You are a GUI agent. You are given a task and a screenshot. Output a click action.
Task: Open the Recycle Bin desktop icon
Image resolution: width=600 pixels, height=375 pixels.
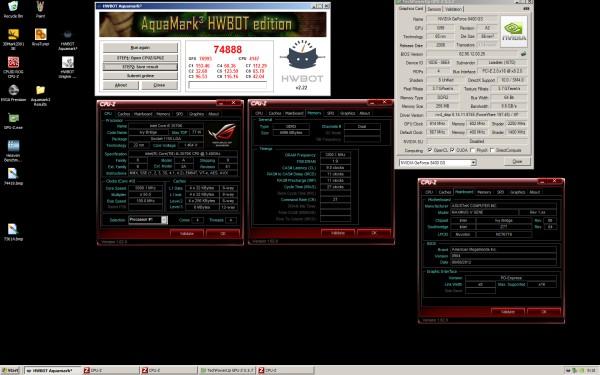coord(13,7)
